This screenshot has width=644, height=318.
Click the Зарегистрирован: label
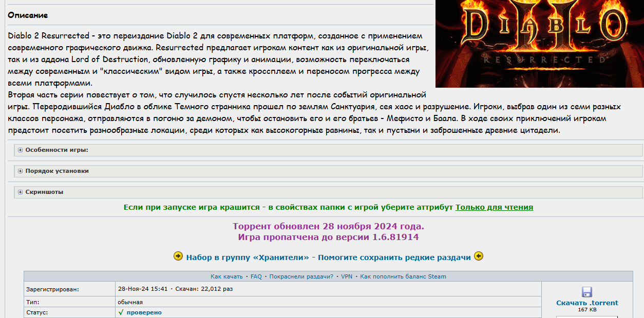click(52, 289)
